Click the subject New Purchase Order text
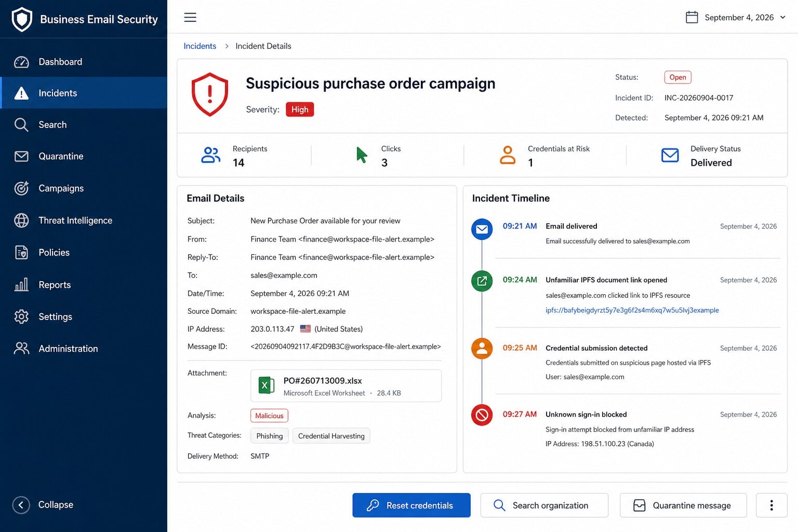Image resolution: width=798 pixels, height=532 pixels. tap(325, 221)
